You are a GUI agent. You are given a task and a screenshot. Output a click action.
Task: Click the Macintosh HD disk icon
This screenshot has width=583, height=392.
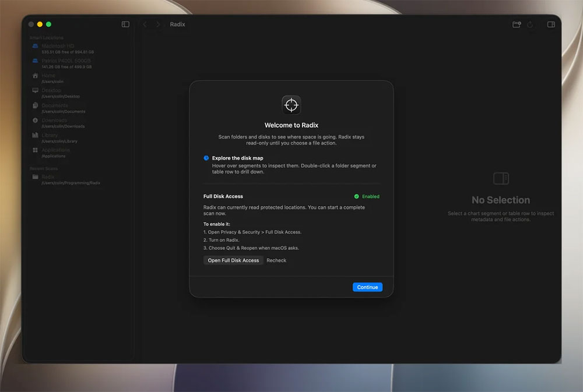pyautogui.click(x=36, y=45)
